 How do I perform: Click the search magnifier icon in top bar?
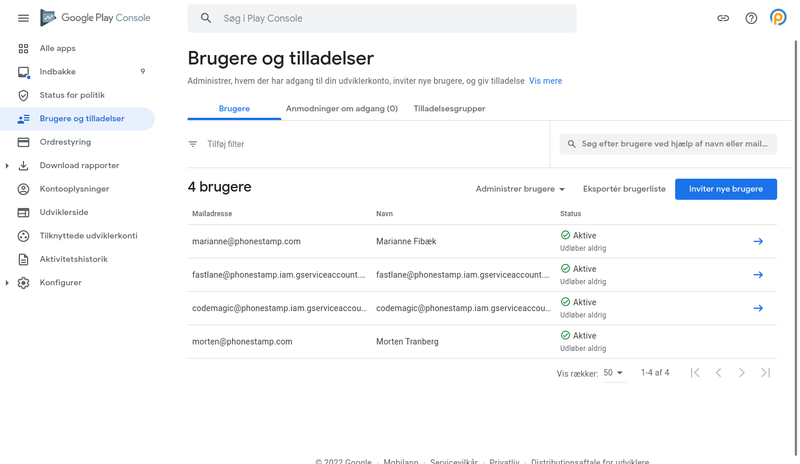click(206, 18)
